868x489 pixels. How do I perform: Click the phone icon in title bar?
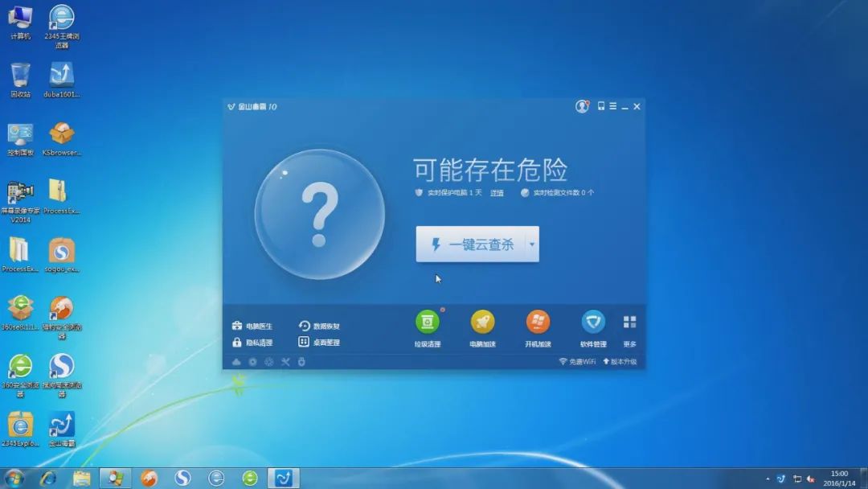pos(600,106)
